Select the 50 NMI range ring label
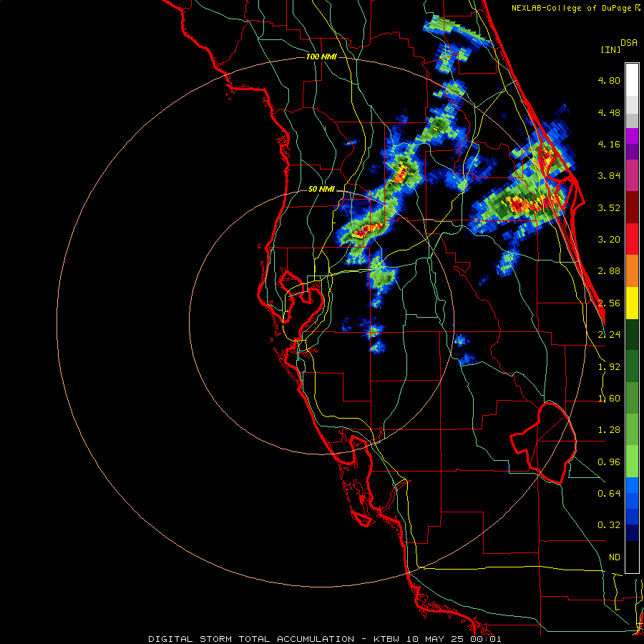 (x=321, y=190)
